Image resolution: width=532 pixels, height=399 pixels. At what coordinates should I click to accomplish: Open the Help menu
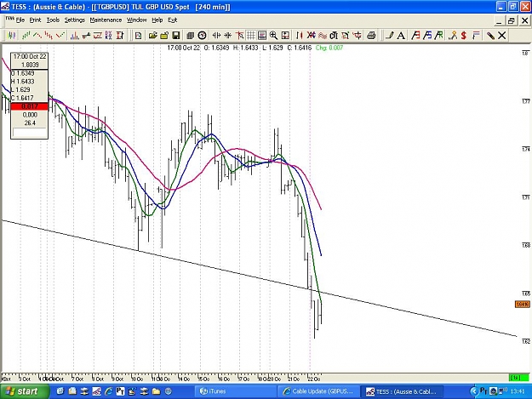[x=157, y=20]
